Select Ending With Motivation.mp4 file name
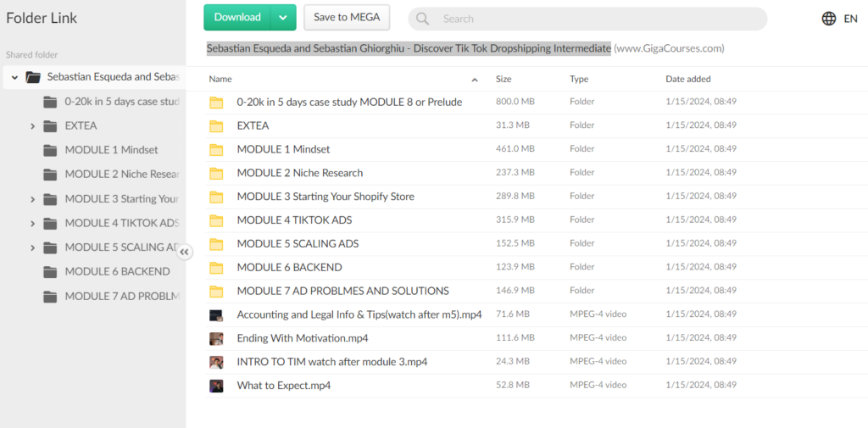 tap(303, 338)
